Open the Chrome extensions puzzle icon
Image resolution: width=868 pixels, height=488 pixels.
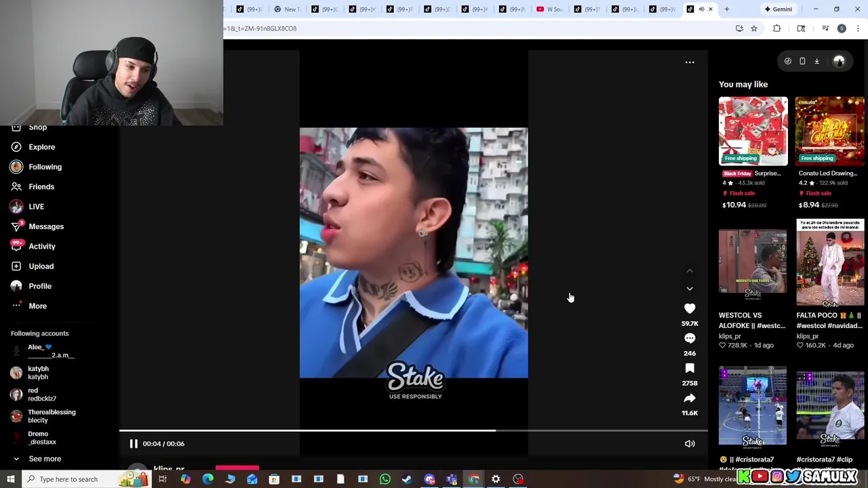tap(777, 28)
